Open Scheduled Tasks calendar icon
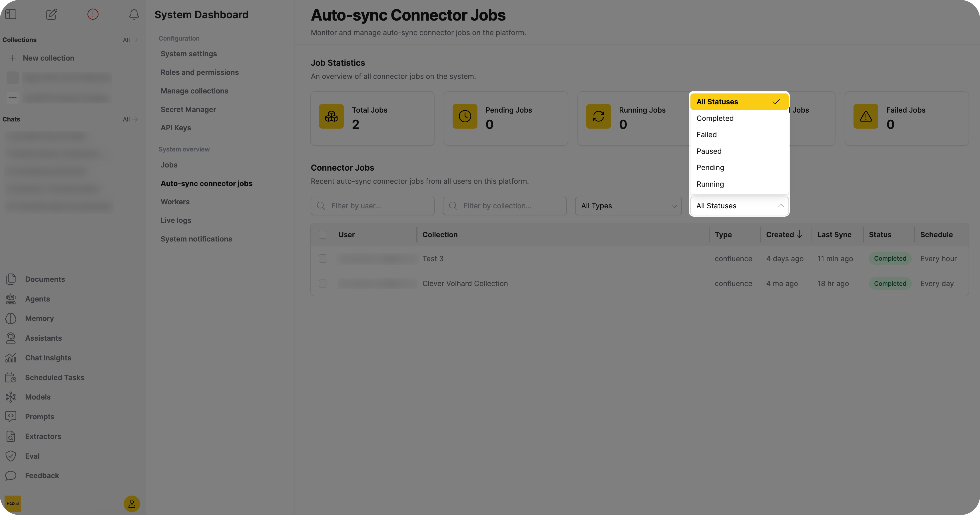 11,377
